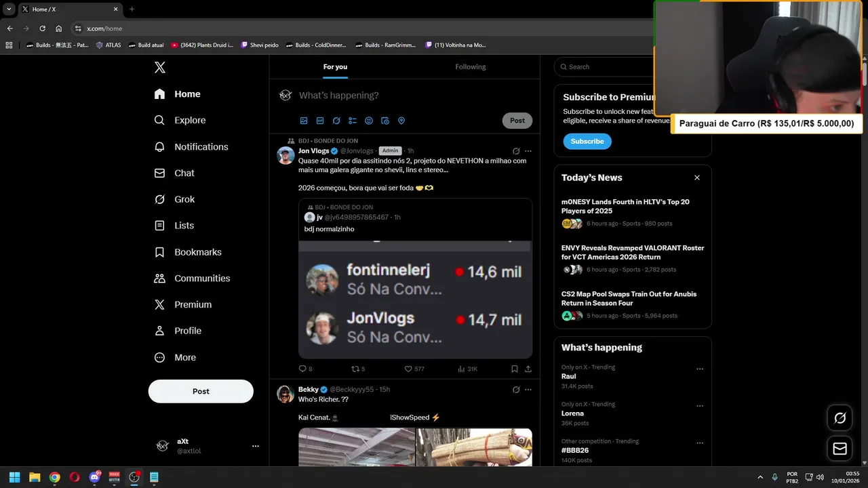Image resolution: width=868 pixels, height=488 pixels.
Task: Bookmark the Jon Vlogs post
Action: (x=515, y=369)
